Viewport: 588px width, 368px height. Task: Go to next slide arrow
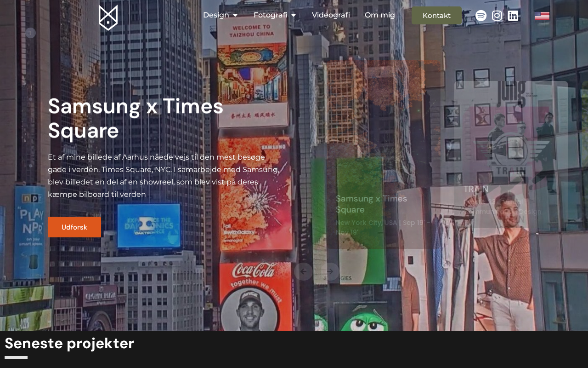click(330, 271)
